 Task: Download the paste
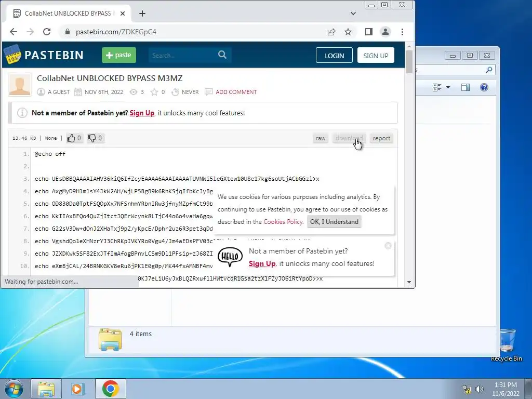[x=349, y=138]
